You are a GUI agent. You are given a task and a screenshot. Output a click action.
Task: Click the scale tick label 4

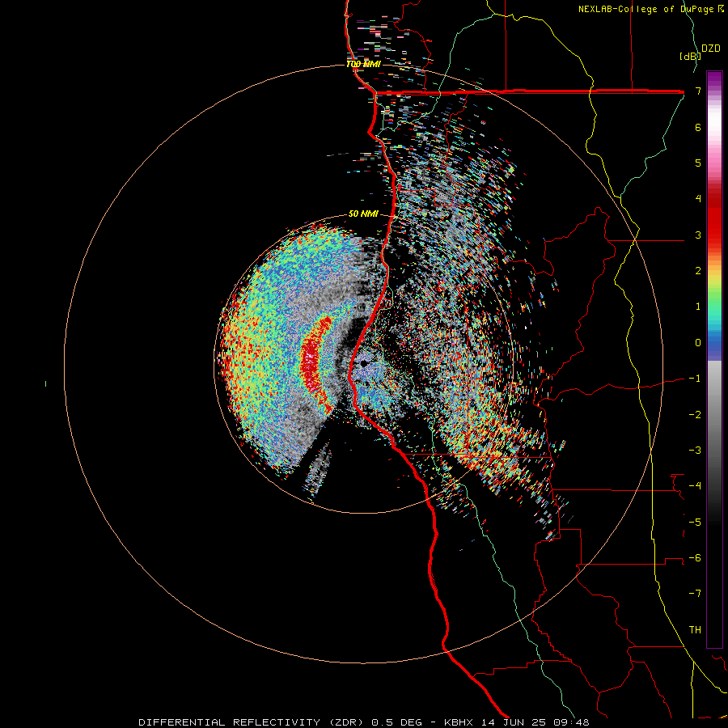point(698,199)
